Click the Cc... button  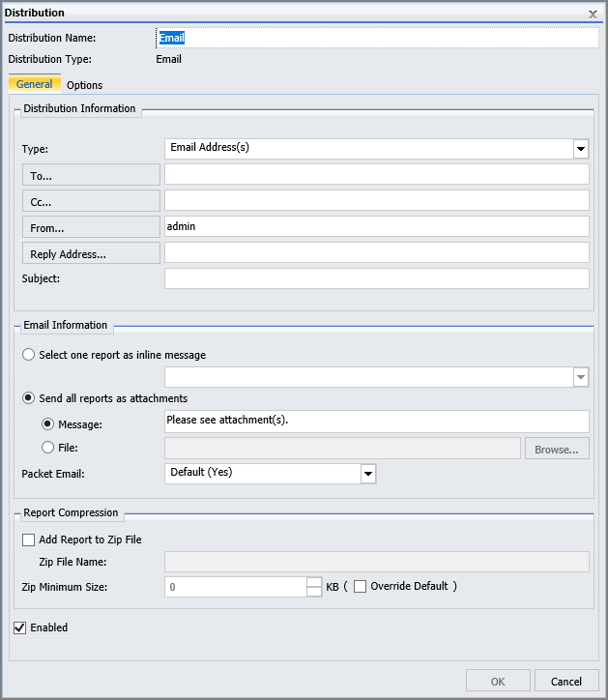pos(91,201)
